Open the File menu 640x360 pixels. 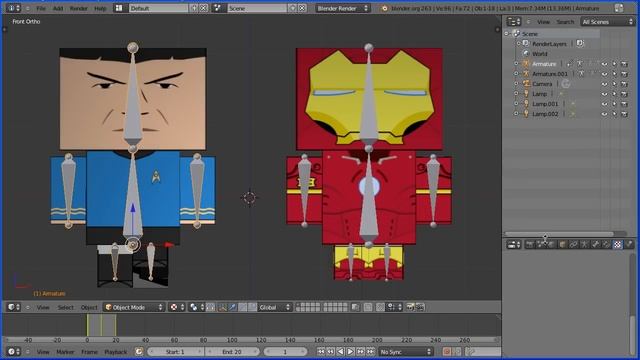(x=41, y=8)
